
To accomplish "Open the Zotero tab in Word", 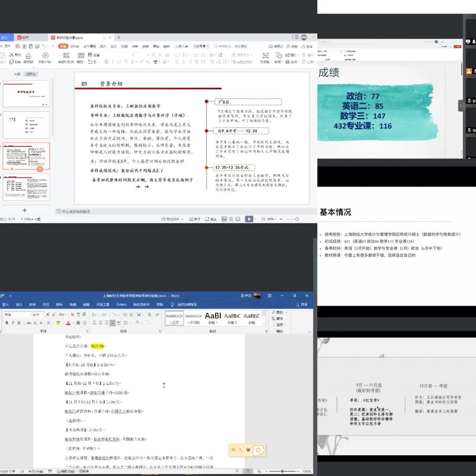I will 121,304.
